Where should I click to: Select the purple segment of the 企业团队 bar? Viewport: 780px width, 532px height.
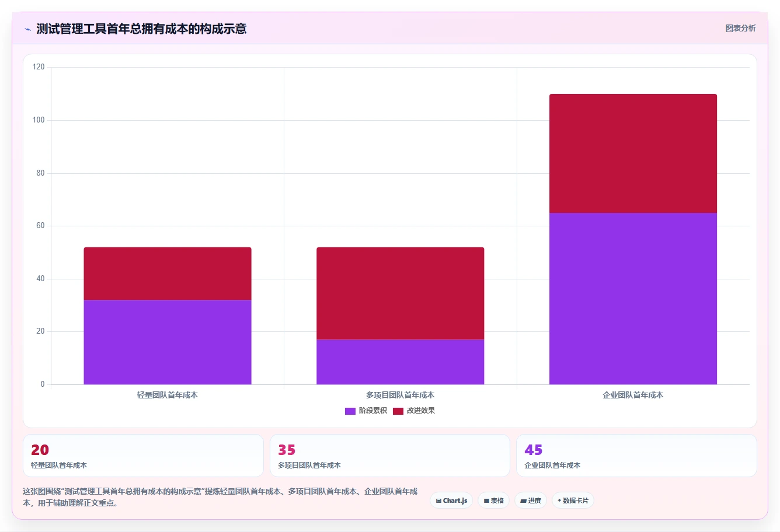pos(633,299)
